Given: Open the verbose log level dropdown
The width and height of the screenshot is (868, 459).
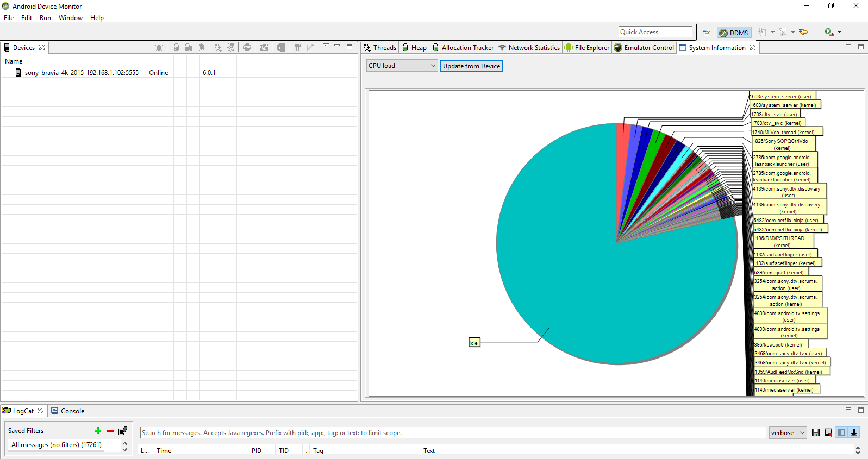Looking at the screenshot, I should tap(788, 433).
